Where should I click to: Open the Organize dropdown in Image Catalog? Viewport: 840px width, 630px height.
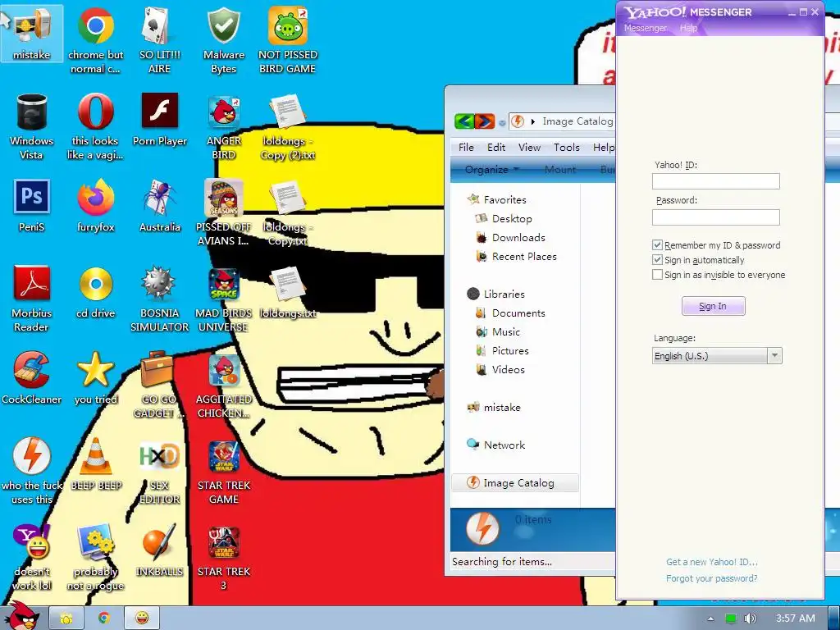(492, 169)
